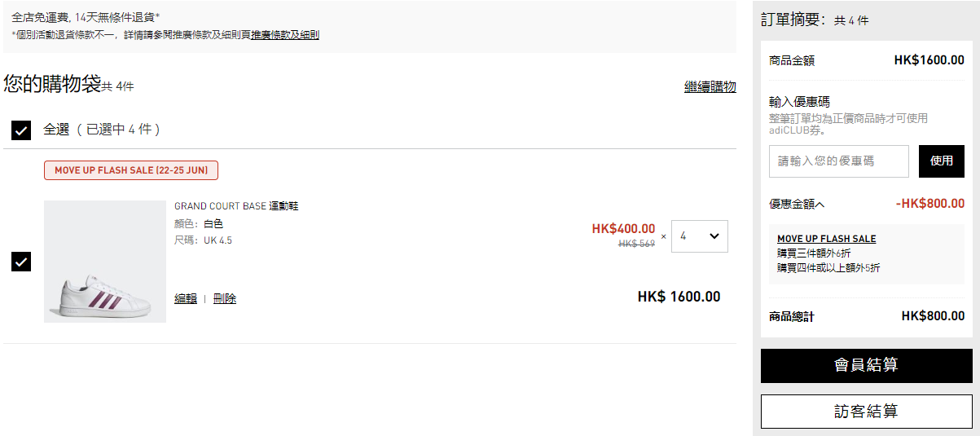Open the 繼續購物 continue shopping link
This screenshot has width=980, height=436.
[710, 87]
